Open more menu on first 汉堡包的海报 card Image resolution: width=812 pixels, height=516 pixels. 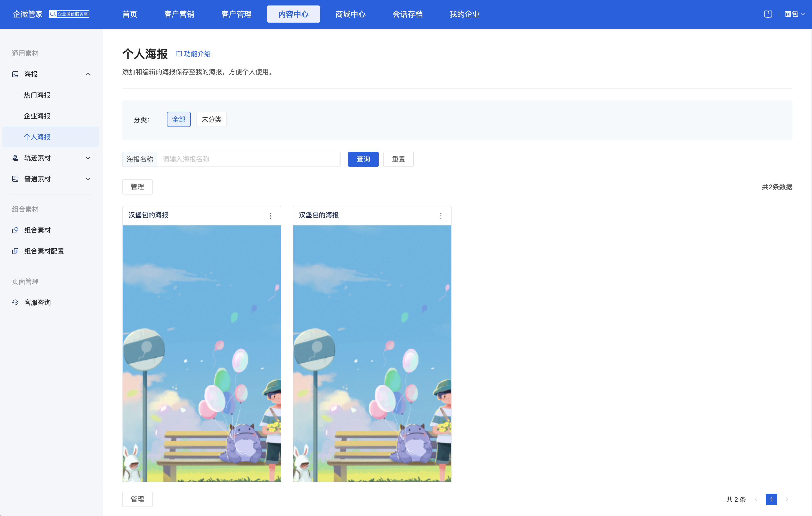coord(270,216)
